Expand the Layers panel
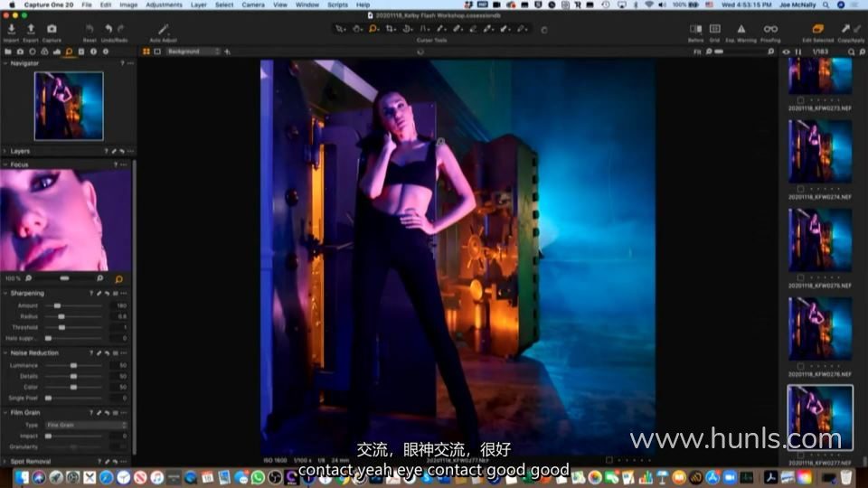Viewport: 868px width, 488px height. coord(5,151)
